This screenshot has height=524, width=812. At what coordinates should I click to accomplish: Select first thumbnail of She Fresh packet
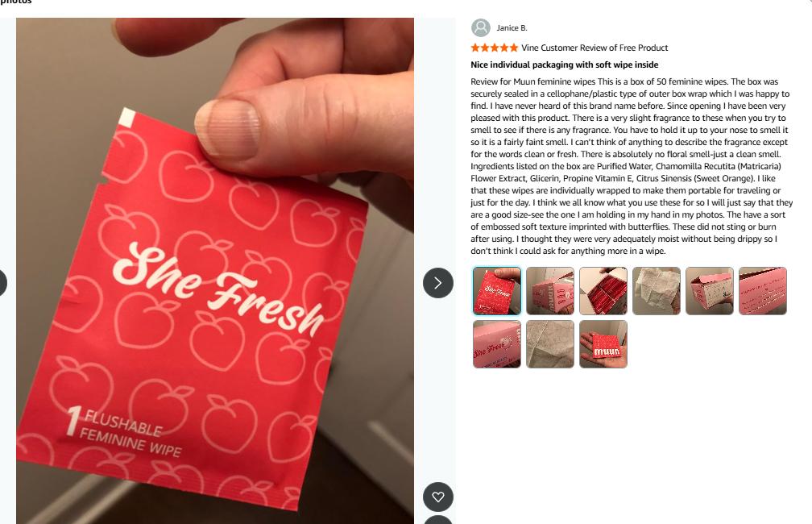point(496,291)
